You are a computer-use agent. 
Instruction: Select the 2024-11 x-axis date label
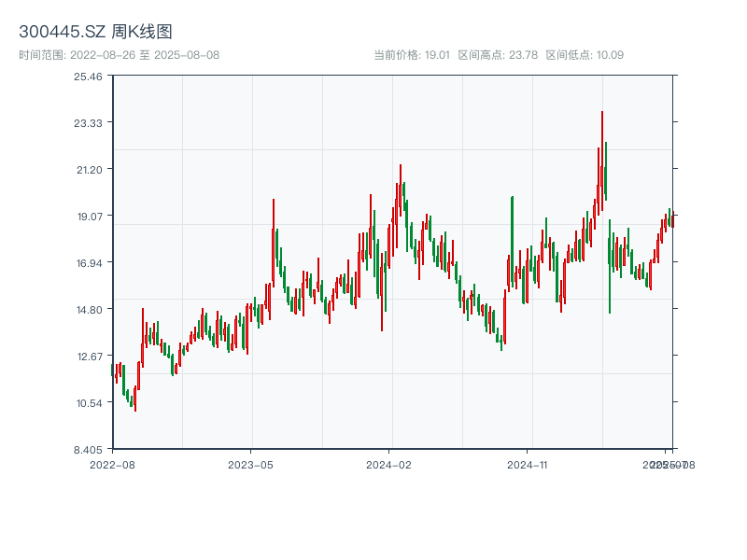[528, 464]
